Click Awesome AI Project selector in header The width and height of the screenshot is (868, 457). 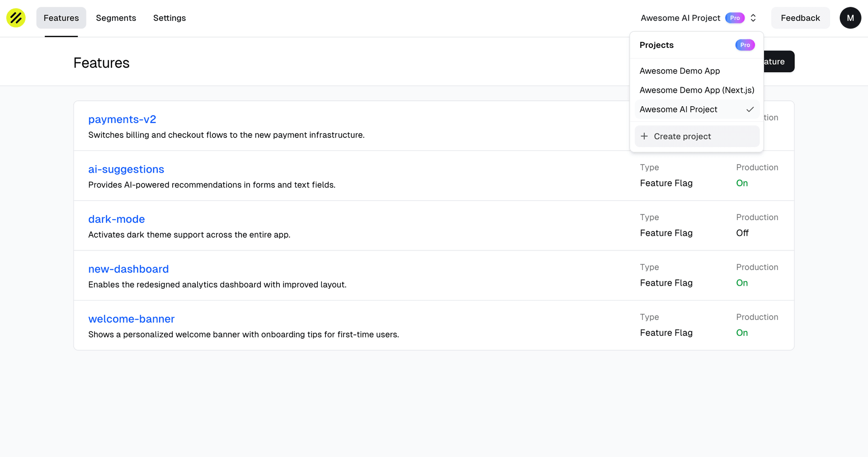point(680,18)
